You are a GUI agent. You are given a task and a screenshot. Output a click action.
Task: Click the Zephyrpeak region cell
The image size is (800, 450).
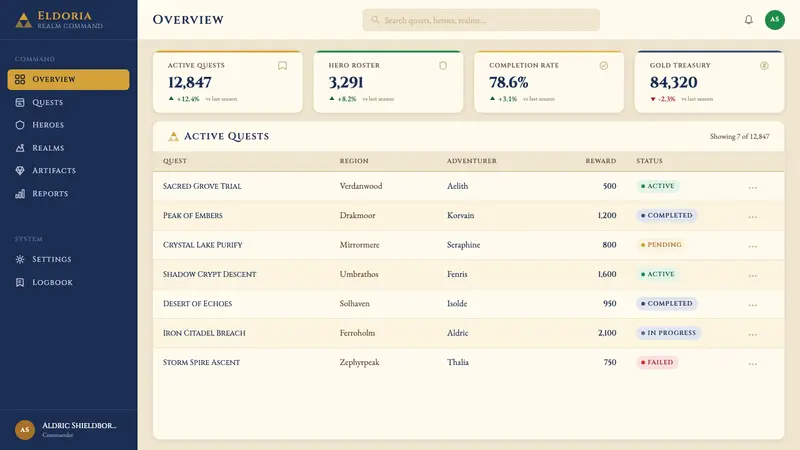point(360,362)
